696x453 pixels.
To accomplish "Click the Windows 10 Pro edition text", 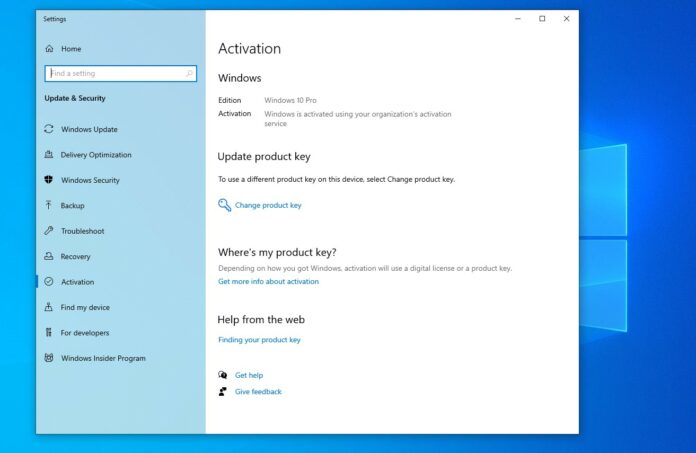I will (x=290, y=100).
